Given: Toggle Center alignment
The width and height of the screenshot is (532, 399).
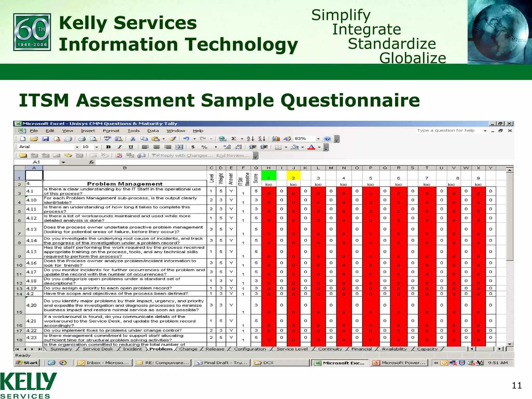Looking at the screenshot, I should (156, 147).
